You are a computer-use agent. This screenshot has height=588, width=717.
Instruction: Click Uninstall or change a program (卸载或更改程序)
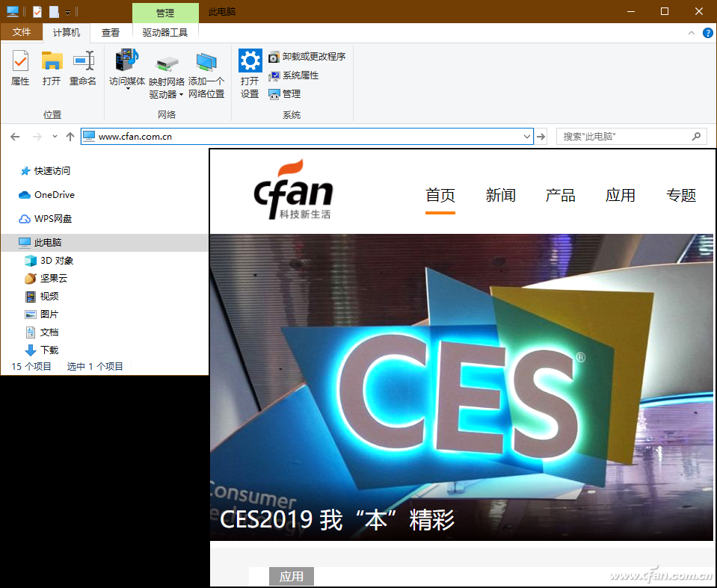[307, 57]
